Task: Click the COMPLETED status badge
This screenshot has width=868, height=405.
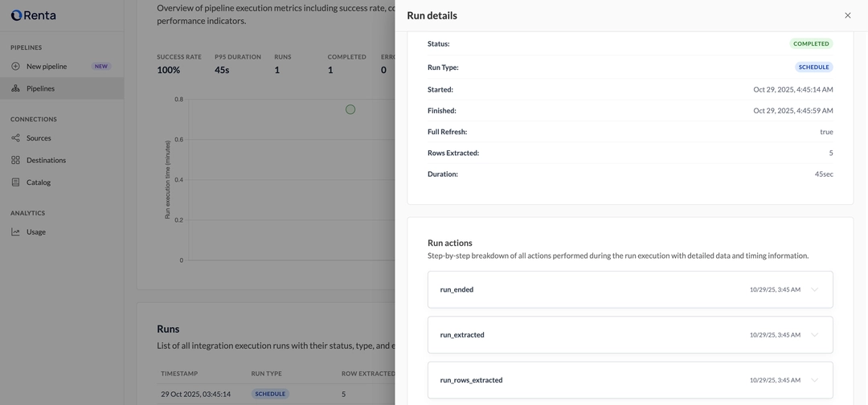Action: [811, 43]
